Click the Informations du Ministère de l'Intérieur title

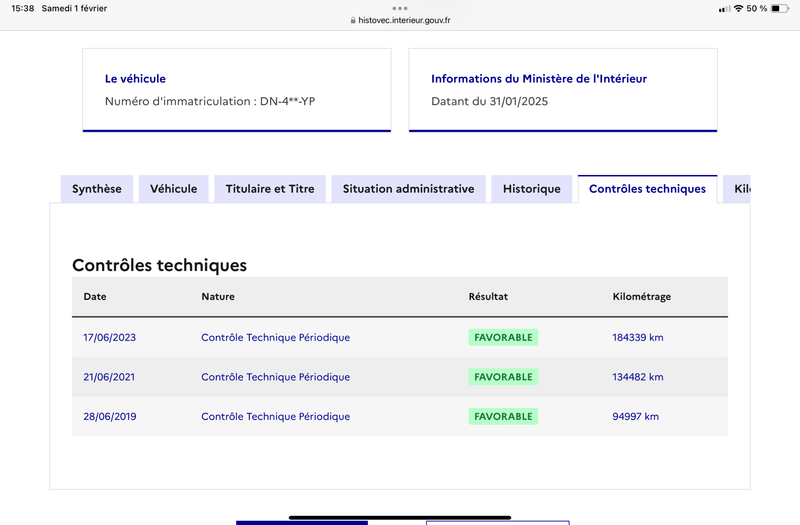click(539, 79)
